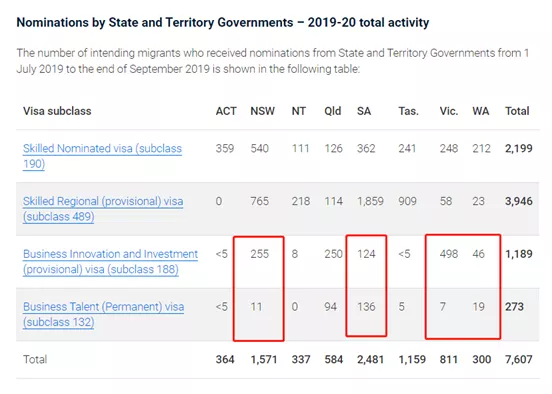Screen dimensions: 552x394
Task: Select the SA column header
Action: point(364,111)
